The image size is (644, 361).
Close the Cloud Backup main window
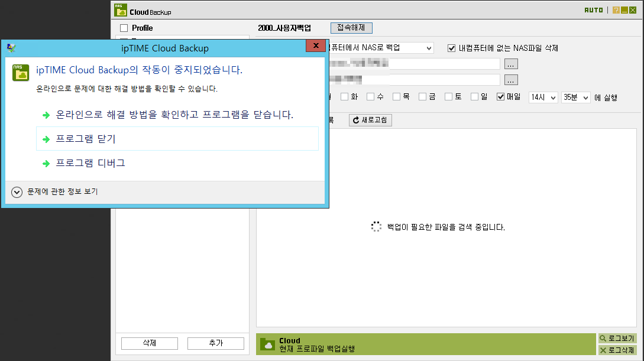(633, 10)
